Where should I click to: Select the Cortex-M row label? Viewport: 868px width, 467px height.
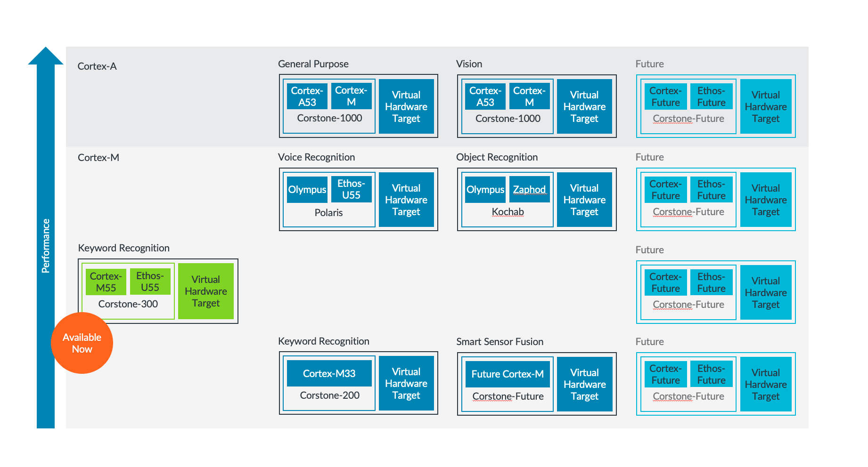click(98, 158)
